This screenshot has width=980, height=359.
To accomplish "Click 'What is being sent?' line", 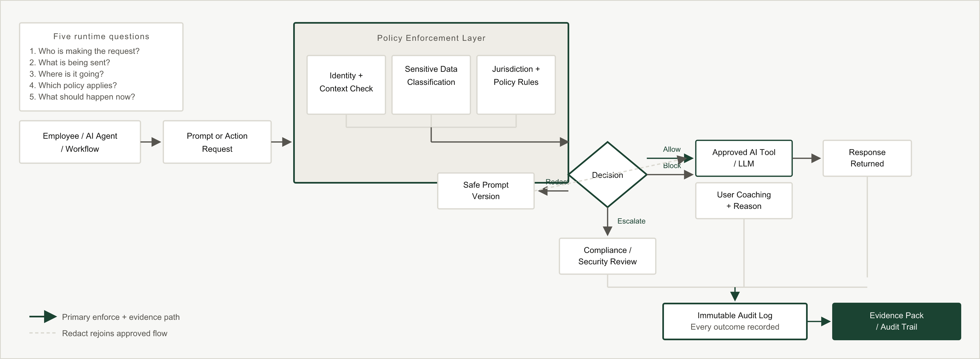I will click(70, 63).
